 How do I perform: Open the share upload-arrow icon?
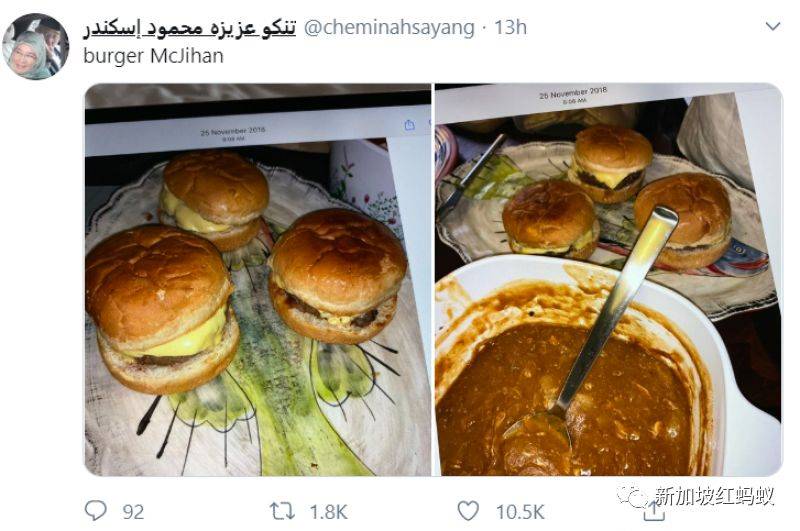pos(654,512)
